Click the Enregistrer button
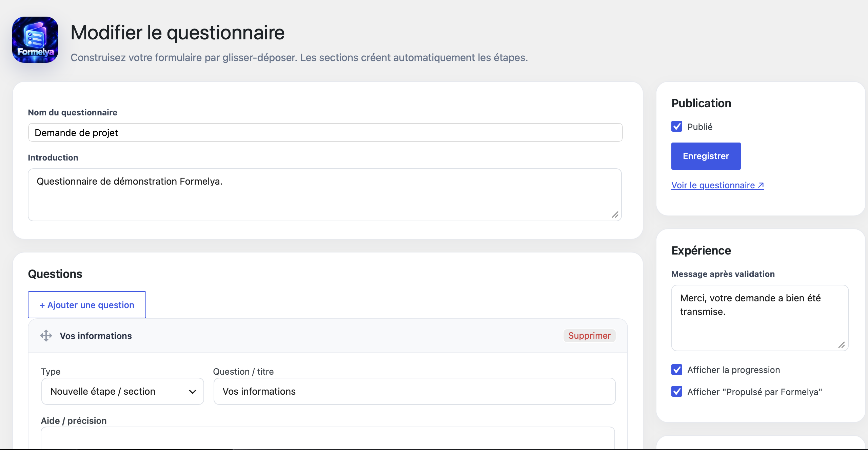This screenshot has height=450, width=868. 706,156
